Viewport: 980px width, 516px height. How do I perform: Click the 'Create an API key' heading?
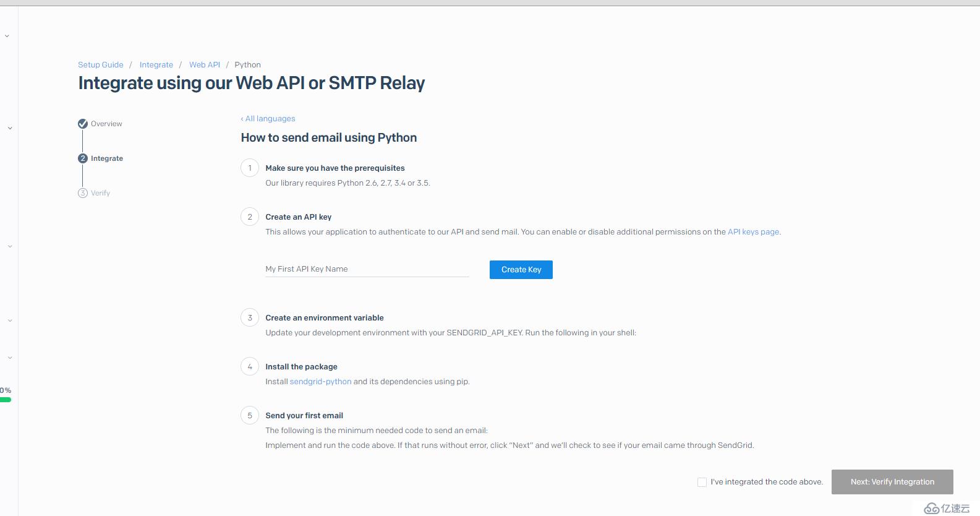(299, 217)
